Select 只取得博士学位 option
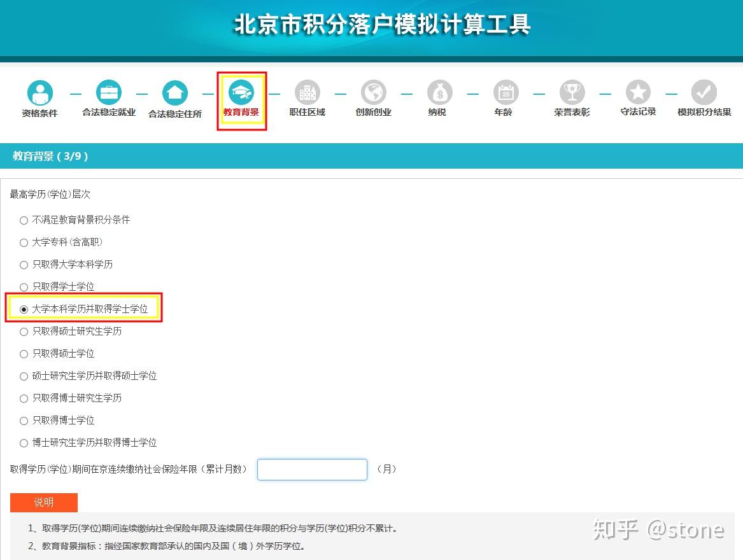Image resolution: width=743 pixels, height=560 pixels. pyautogui.click(x=24, y=421)
